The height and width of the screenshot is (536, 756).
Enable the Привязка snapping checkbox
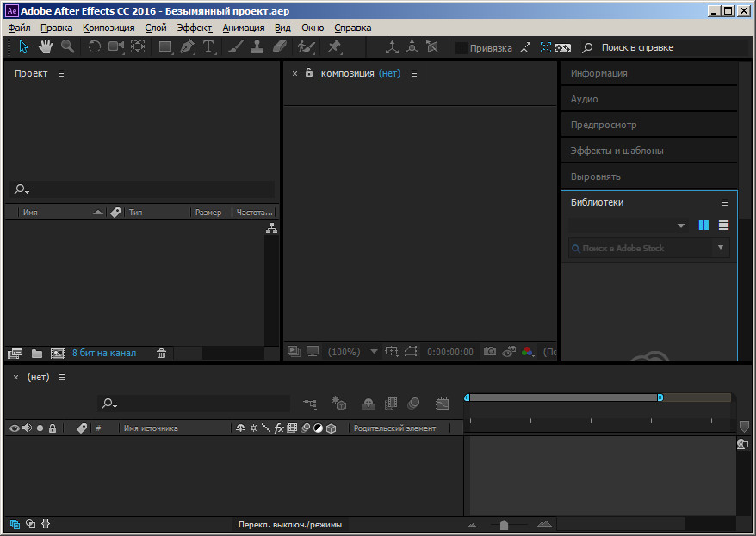click(462, 48)
